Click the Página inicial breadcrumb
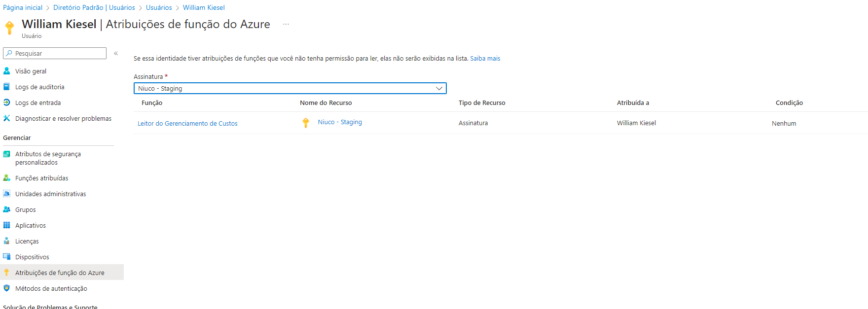Image resolution: width=868 pixels, height=309 pixels. coord(23,7)
